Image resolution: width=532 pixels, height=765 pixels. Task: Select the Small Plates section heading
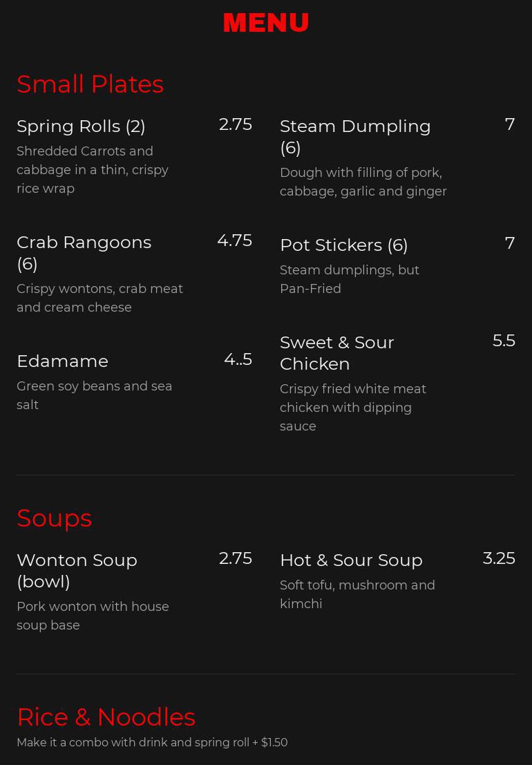(90, 84)
